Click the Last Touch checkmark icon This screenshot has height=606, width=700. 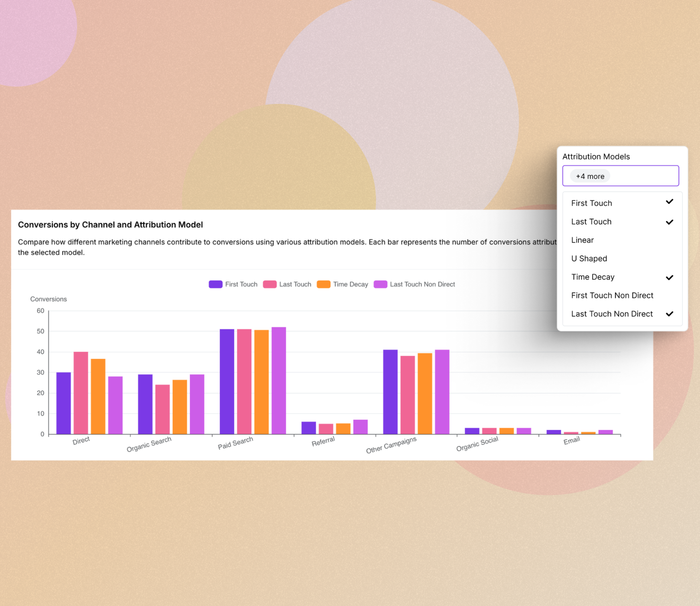tap(669, 222)
